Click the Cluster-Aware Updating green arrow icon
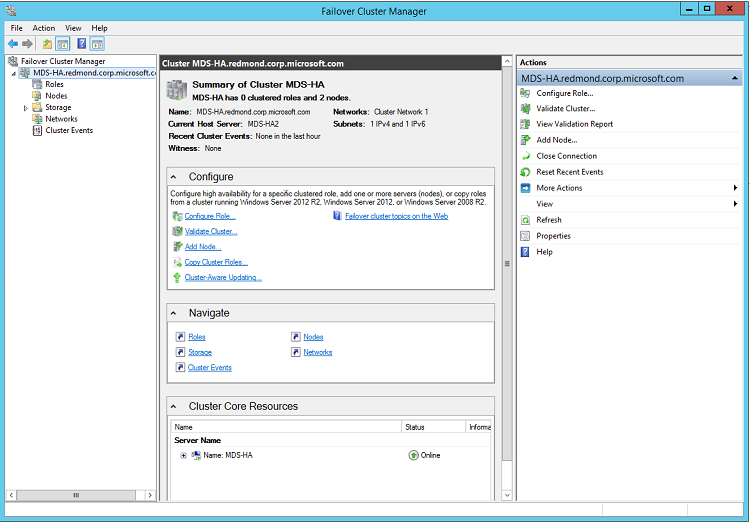750x523 pixels. pyautogui.click(x=177, y=278)
